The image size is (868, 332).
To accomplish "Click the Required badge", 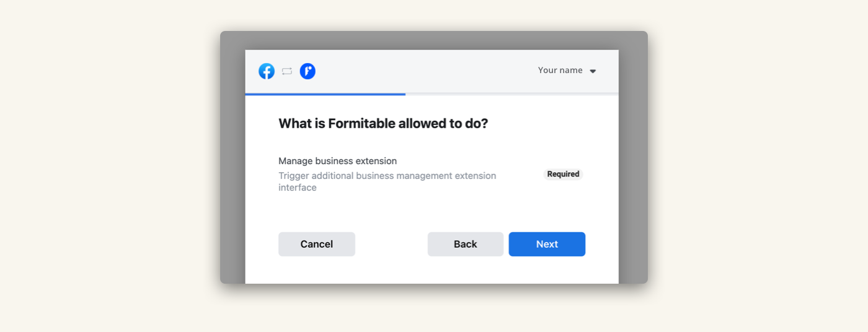I will tap(563, 174).
